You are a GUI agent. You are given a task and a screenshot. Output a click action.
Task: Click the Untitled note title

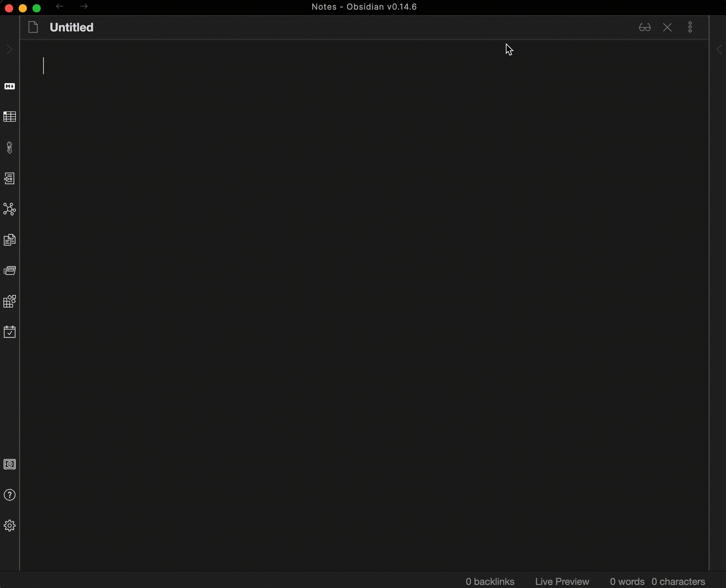(x=71, y=27)
